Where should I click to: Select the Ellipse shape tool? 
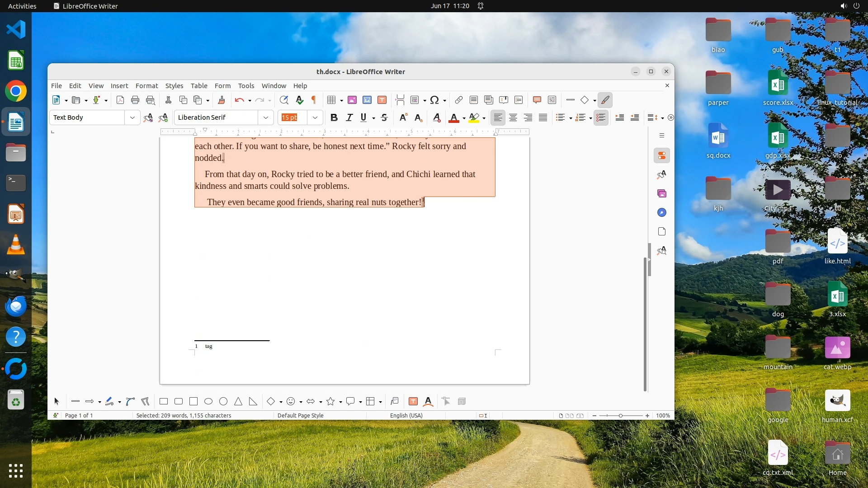point(208,402)
